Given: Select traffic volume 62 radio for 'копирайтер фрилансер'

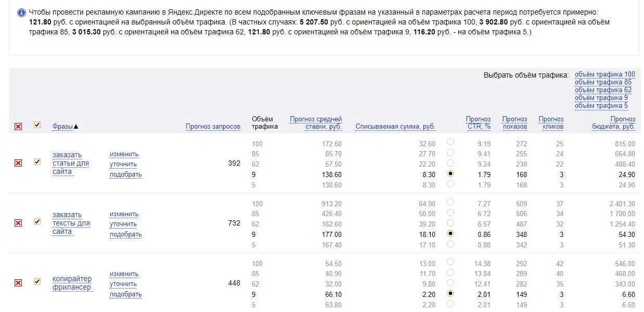Looking at the screenshot, I should point(450,283).
